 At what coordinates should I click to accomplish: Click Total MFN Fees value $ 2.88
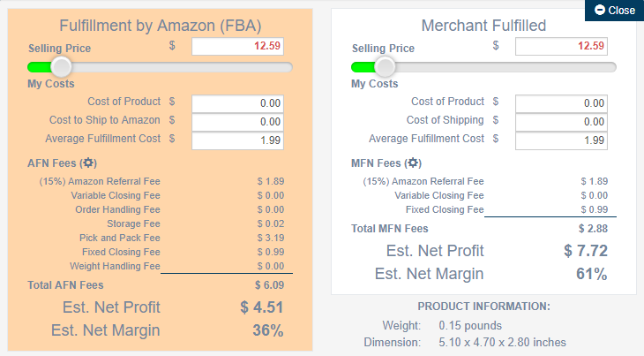593,229
